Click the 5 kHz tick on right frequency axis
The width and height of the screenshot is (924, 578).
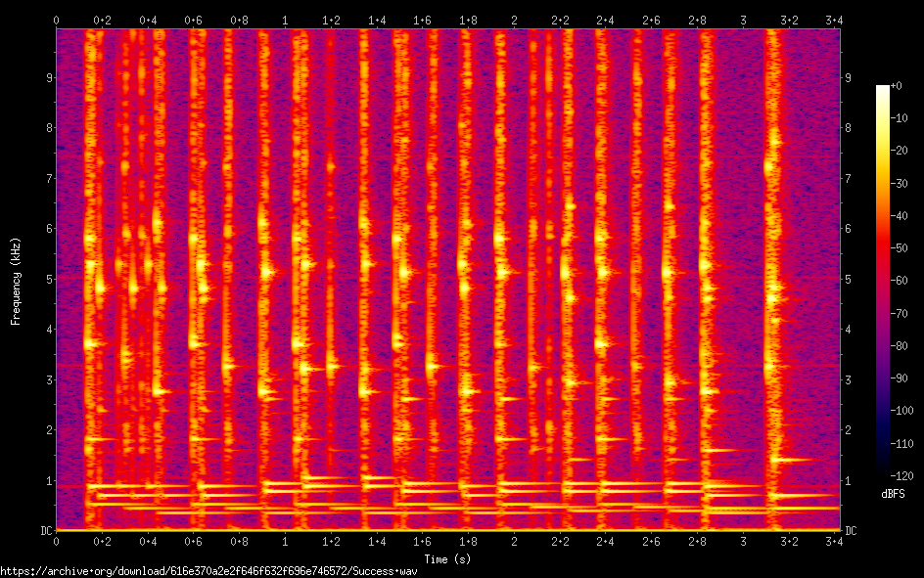coord(849,280)
